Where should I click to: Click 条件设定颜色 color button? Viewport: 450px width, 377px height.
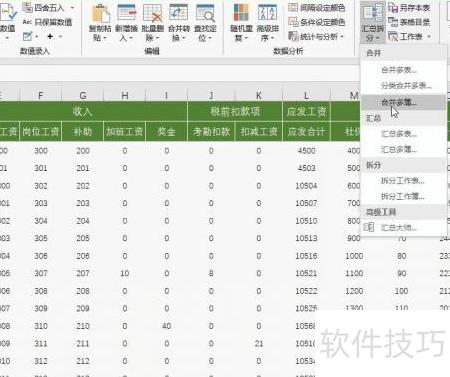[x=316, y=22]
